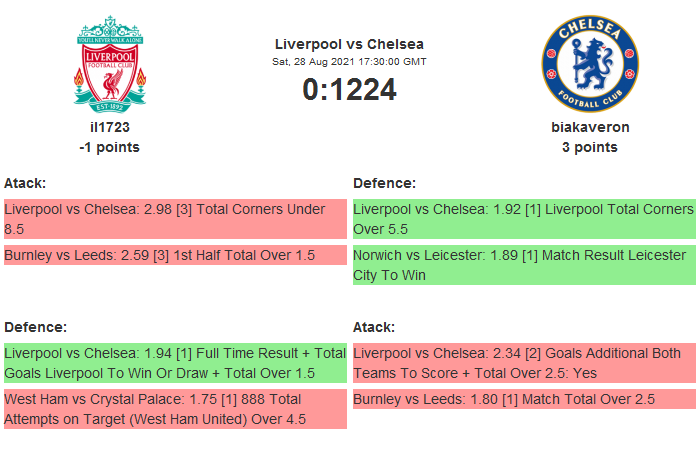
Task: Click Burnley vs Leeds Match Total Over 2.5
Action: [x=524, y=400]
